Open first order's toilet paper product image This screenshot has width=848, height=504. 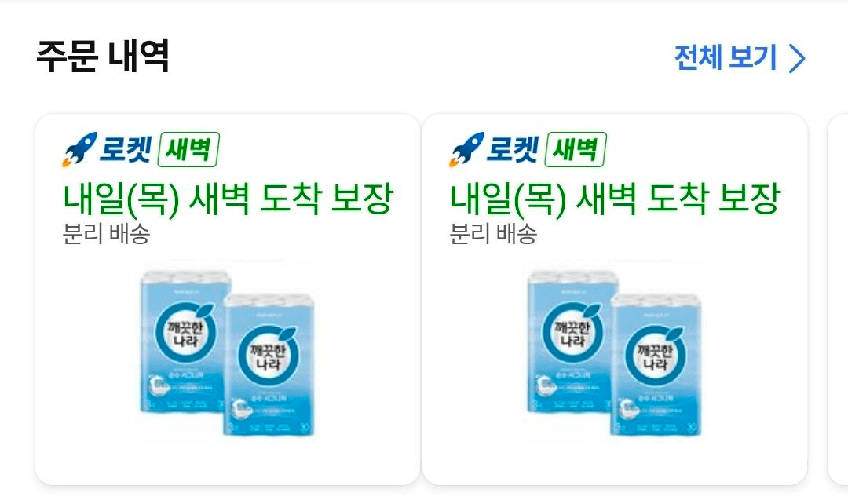pyautogui.click(x=228, y=352)
